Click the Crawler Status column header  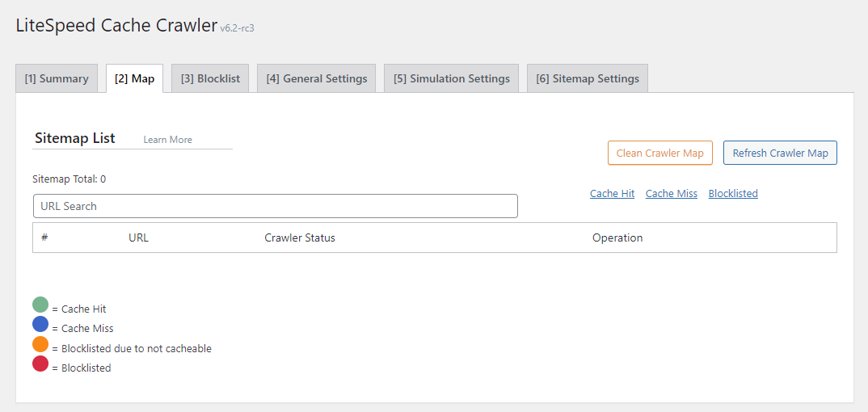(299, 238)
